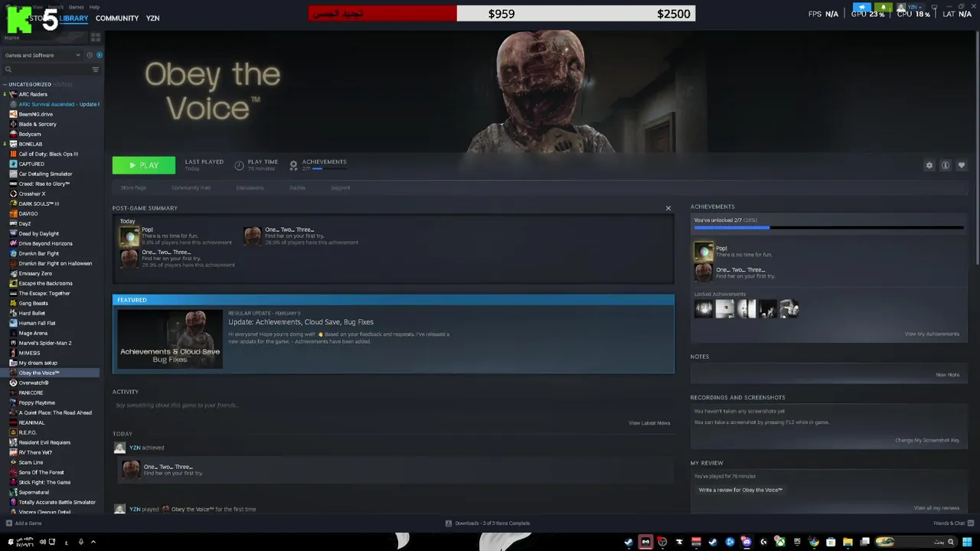Open the Store Page link

point(133,187)
